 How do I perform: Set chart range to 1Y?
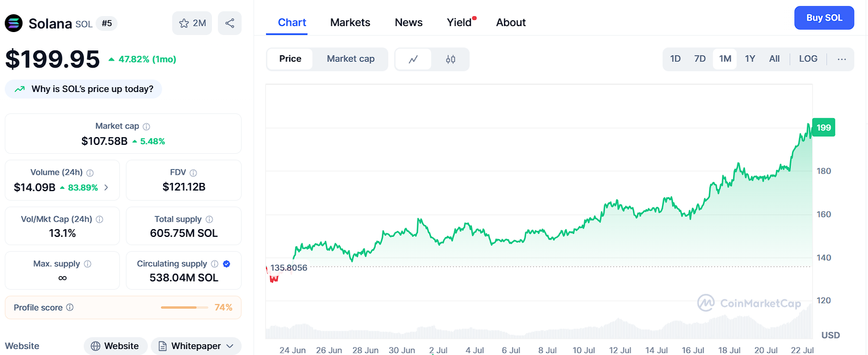tap(750, 59)
